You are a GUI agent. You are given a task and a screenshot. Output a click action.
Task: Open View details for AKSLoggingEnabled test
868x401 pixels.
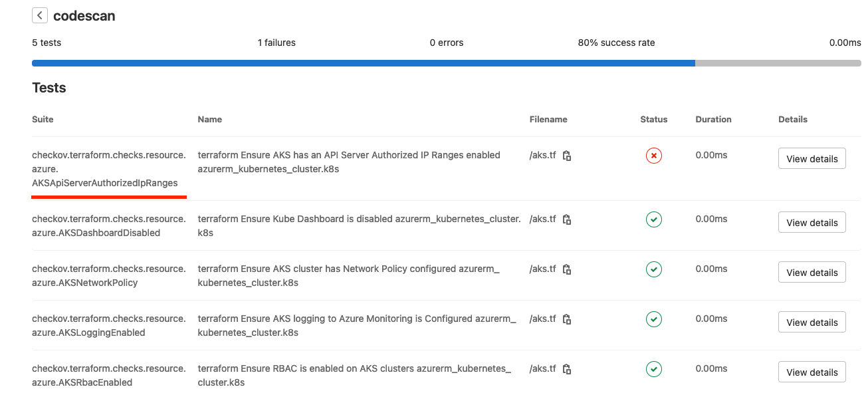pyautogui.click(x=812, y=322)
